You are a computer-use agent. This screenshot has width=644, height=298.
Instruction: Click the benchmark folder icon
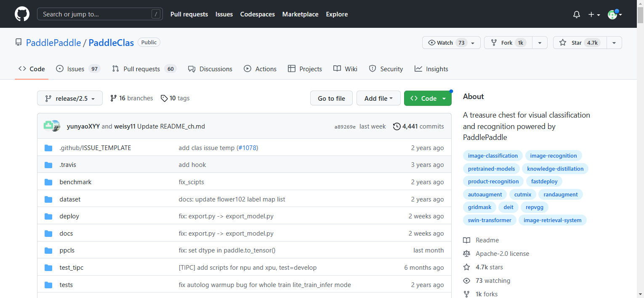(48, 182)
